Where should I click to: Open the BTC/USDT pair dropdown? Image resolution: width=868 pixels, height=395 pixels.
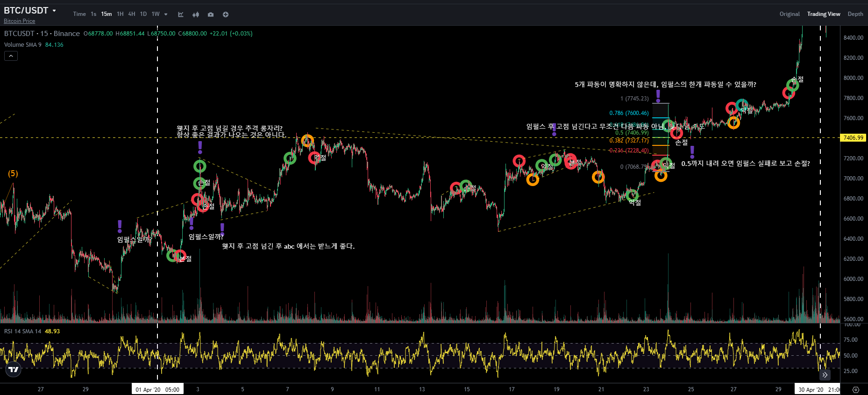pyautogui.click(x=54, y=10)
